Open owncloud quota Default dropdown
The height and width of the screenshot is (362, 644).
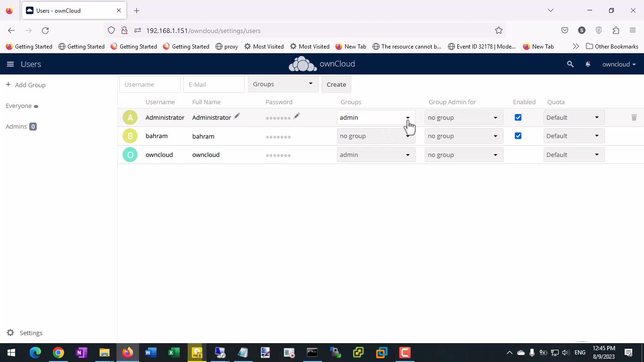coord(574,155)
